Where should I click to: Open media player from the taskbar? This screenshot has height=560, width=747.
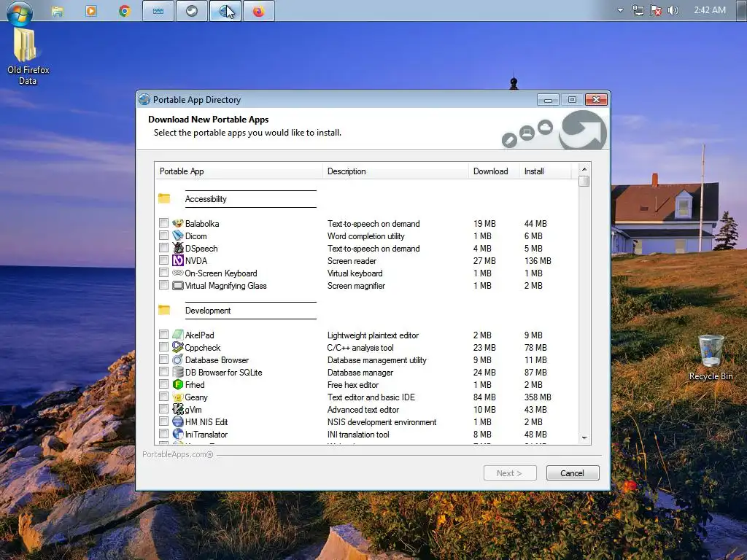(x=91, y=11)
